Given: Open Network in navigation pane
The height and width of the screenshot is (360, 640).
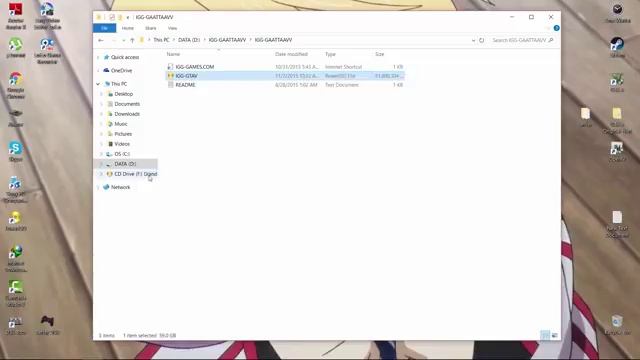Looking at the screenshot, I should 120,187.
